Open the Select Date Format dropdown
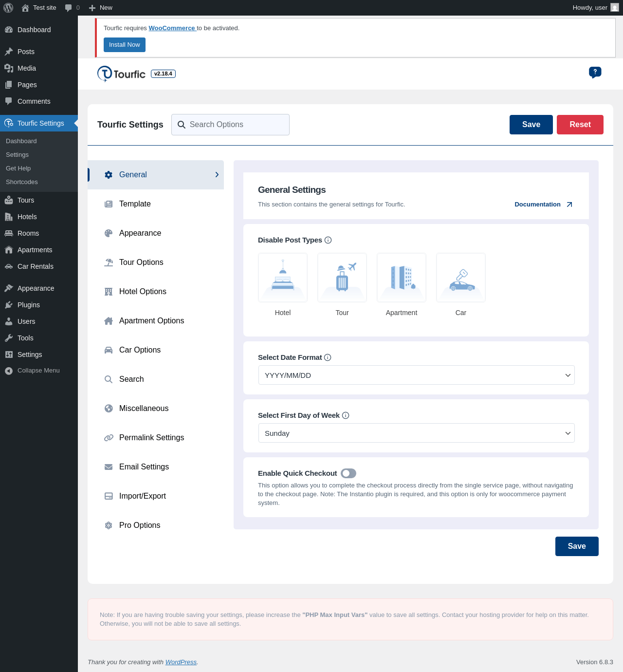Image resolution: width=623 pixels, height=672 pixels. click(x=417, y=375)
